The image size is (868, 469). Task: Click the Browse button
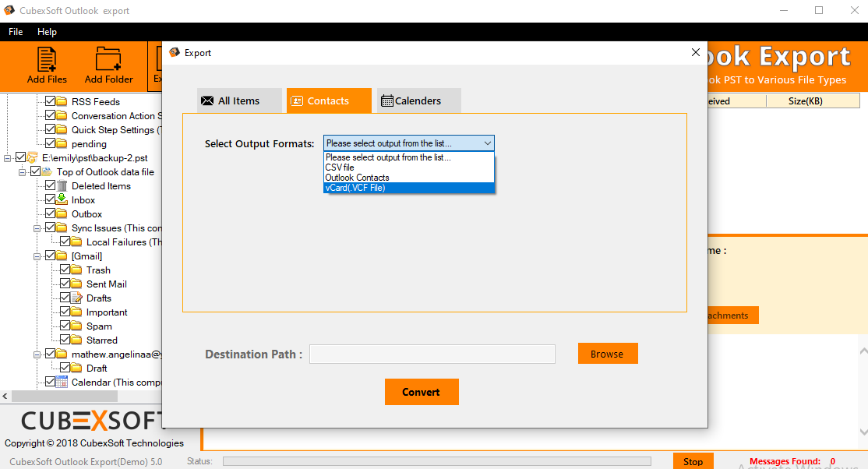tap(607, 354)
